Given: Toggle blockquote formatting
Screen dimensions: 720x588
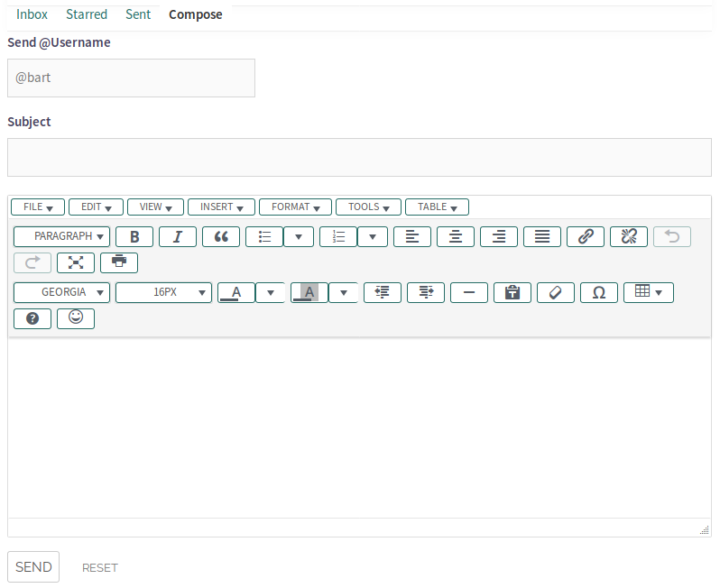Looking at the screenshot, I should point(221,236).
